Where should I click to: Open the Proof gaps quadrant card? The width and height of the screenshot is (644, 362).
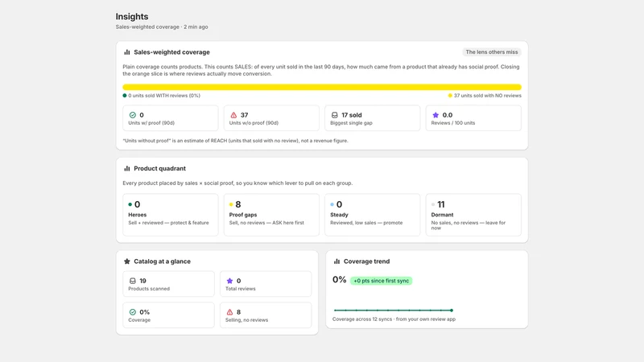271,215
